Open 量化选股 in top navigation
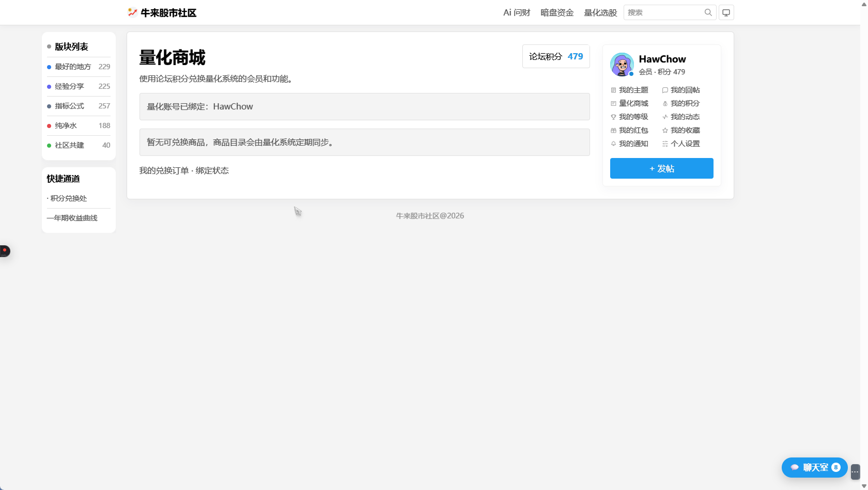 [600, 12]
